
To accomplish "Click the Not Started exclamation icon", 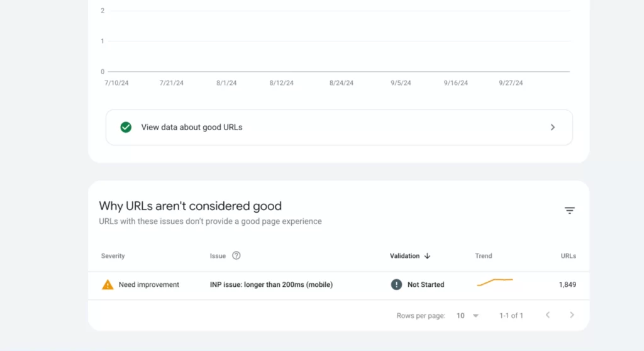I will [x=396, y=285].
